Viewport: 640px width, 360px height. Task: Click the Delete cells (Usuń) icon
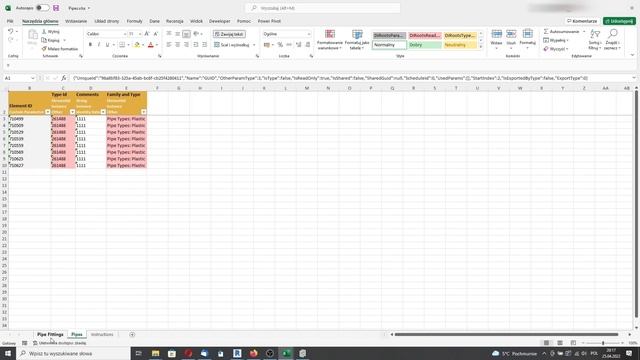pyautogui.click(x=511, y=39)
